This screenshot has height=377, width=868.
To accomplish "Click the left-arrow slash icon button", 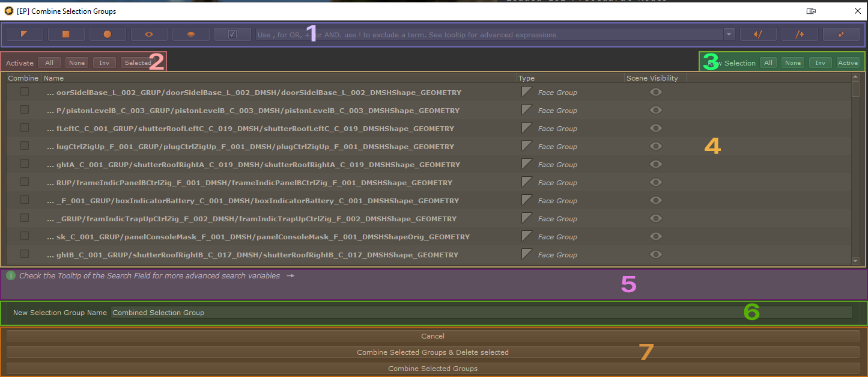I will 758,34.
